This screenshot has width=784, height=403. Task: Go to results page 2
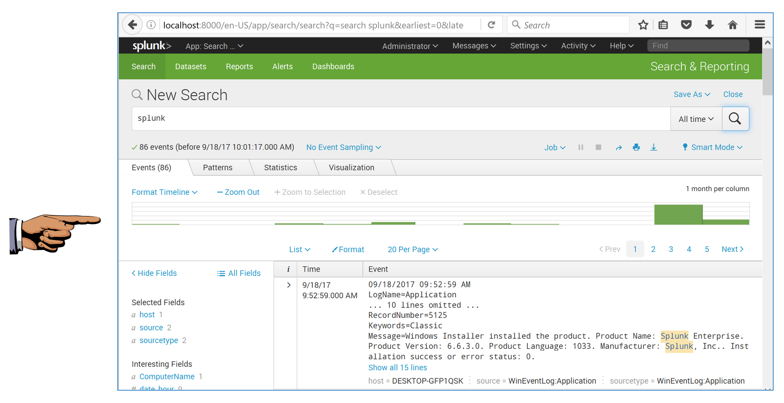click(x=653, y=250)
